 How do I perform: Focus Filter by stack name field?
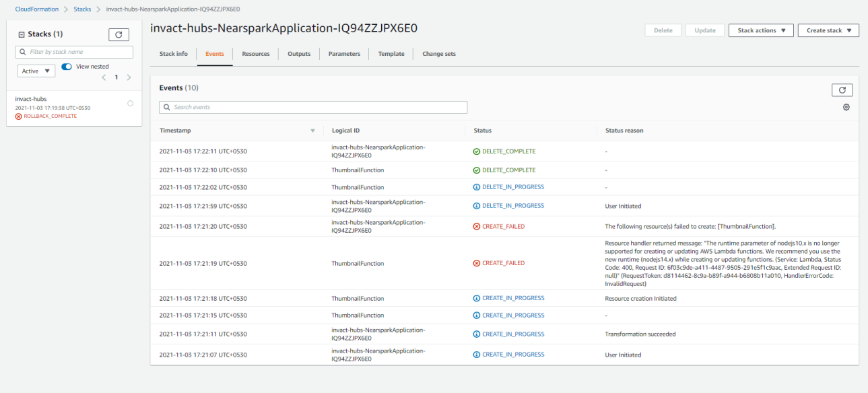(74, 52)
